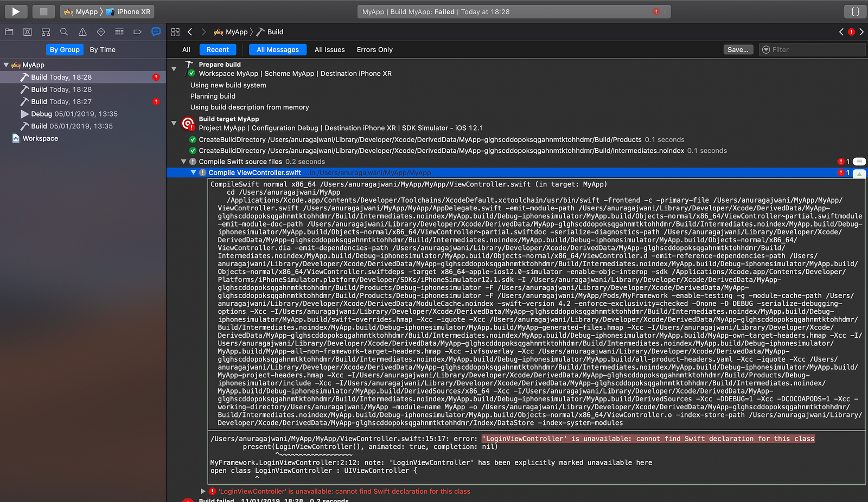Open the Project navigator folder icon
This screenshot has width=868, height=502.
point(9,32)
